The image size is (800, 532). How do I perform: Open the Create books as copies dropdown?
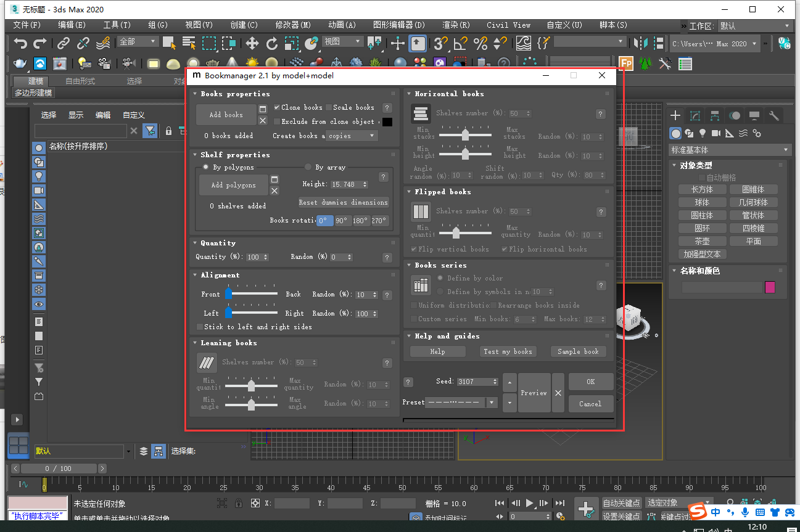[352, 136]
